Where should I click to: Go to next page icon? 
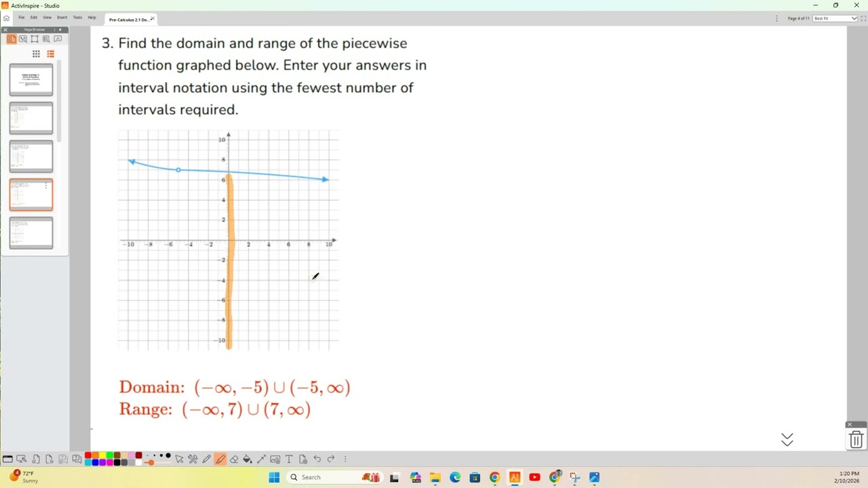[50, 459]
